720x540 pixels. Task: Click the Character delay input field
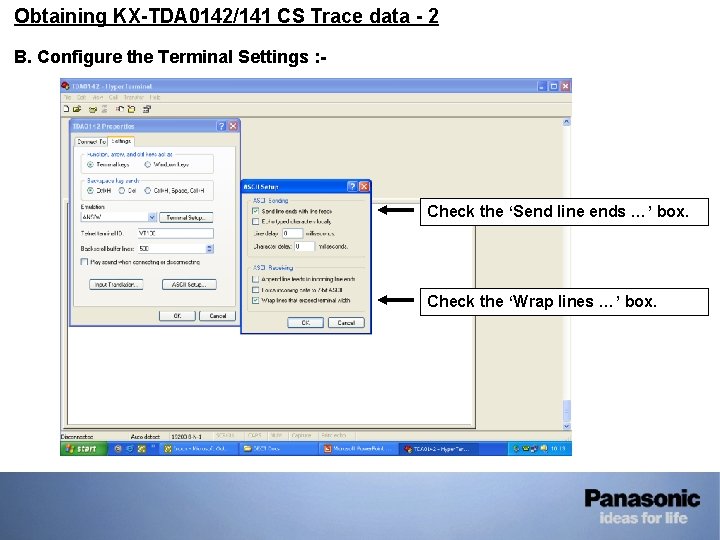pos(304,247)
